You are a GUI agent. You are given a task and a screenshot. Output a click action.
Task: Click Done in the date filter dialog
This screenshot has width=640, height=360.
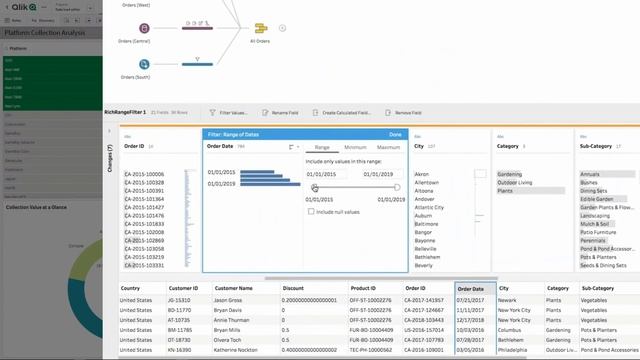coord(395,134)
